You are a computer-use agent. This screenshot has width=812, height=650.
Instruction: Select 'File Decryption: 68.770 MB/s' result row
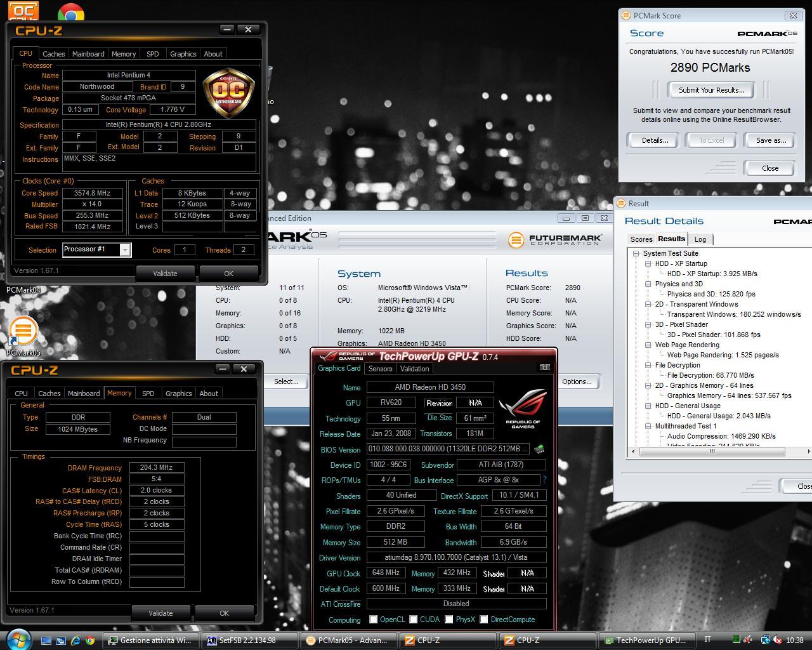(710, 375)
